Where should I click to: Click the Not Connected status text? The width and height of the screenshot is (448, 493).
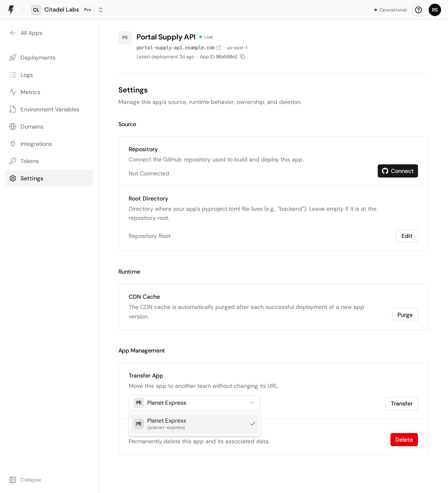[149, 173]
